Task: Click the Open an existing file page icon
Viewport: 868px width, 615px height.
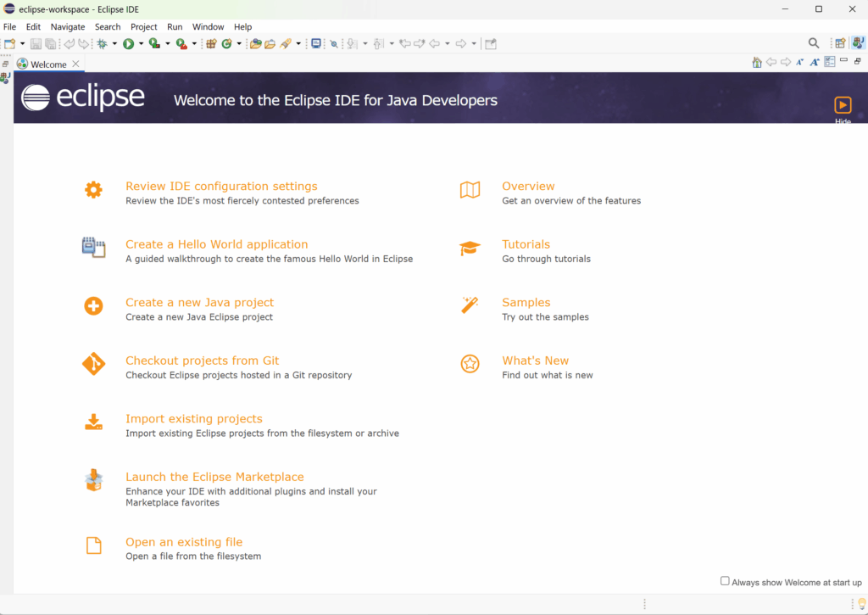Action: 94,545
